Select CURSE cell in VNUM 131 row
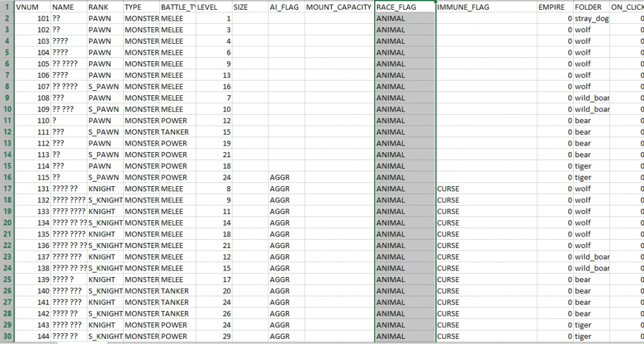644x344 pixels. 487,189
